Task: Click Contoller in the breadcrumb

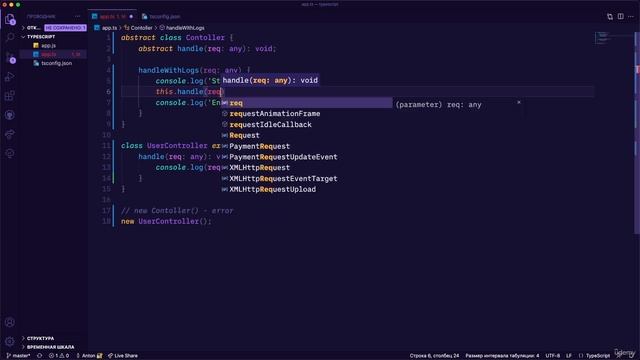Action: point(141,28)
